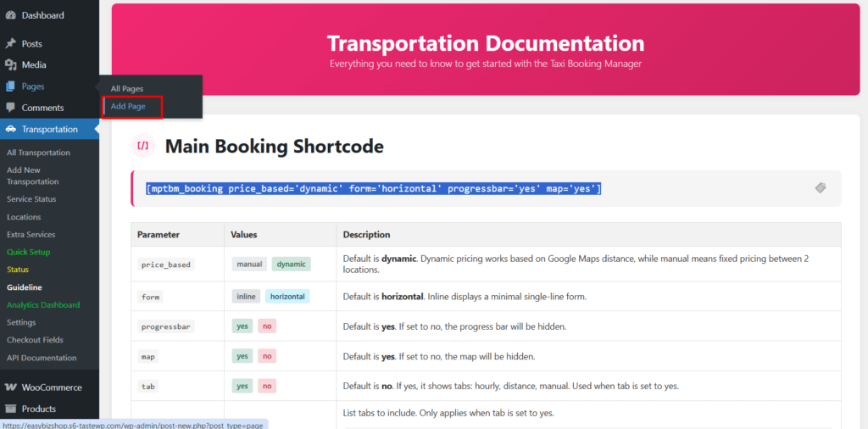Click the browser status bar URL

pos(135,425)
